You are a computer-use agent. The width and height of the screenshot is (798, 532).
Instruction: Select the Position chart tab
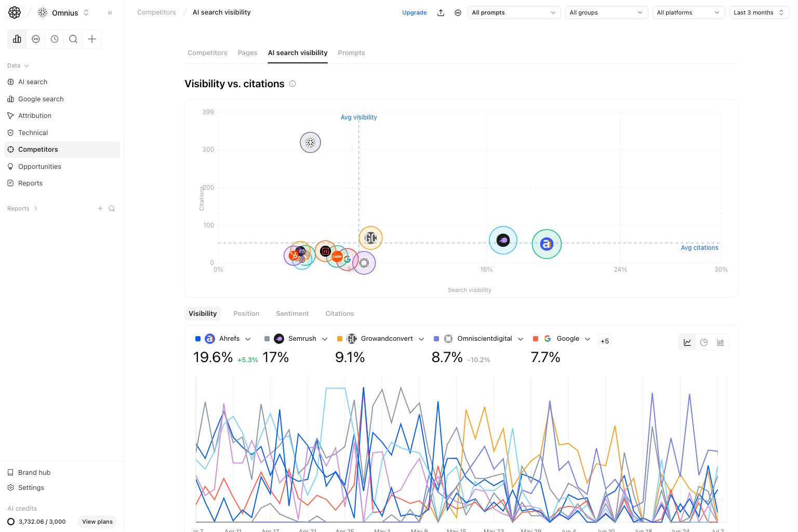tap(246, 313)
